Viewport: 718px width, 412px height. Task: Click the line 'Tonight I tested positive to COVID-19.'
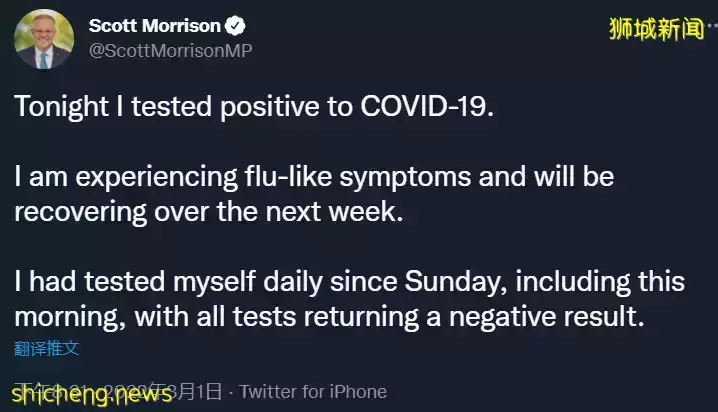tap(254, 106)
